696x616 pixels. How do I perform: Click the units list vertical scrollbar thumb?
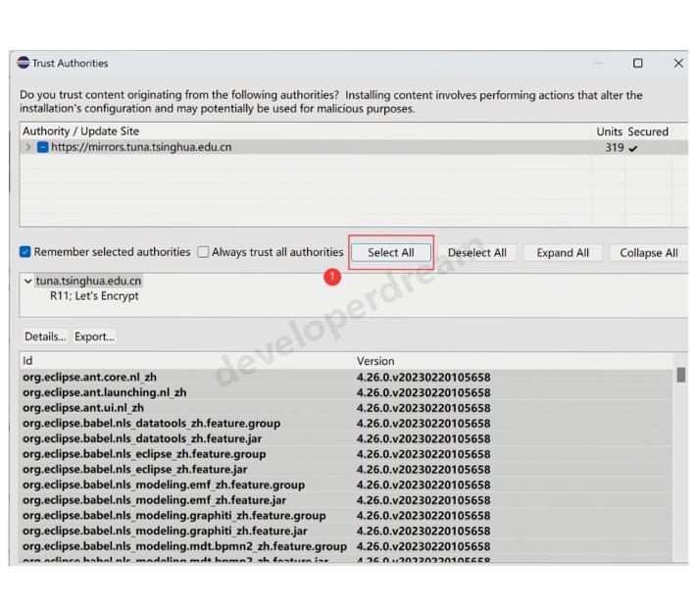click(680, 375)
